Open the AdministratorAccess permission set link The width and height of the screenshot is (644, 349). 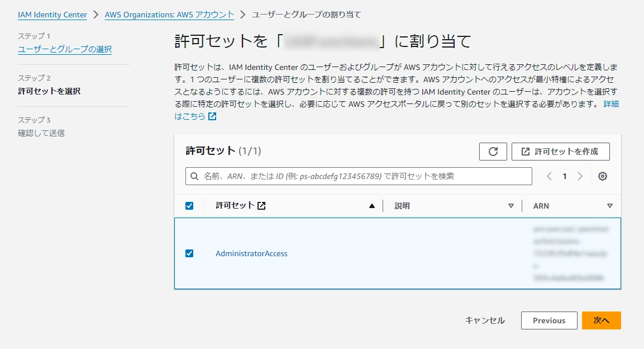coord(251,253)
